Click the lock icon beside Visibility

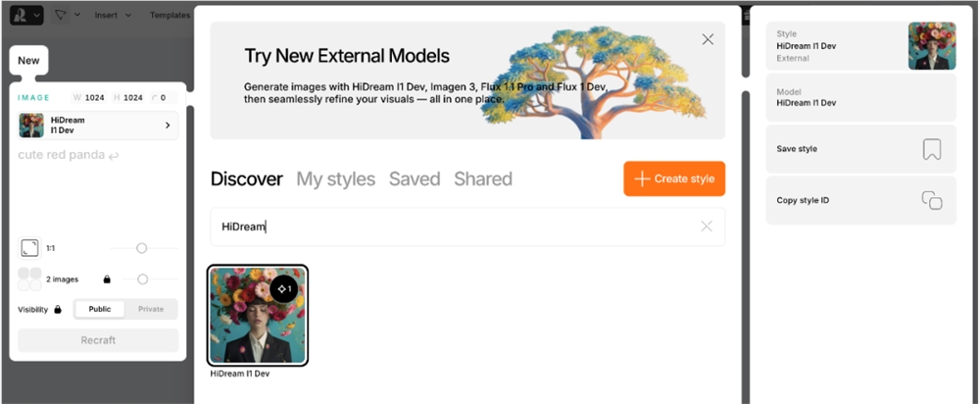pos(58,310)
